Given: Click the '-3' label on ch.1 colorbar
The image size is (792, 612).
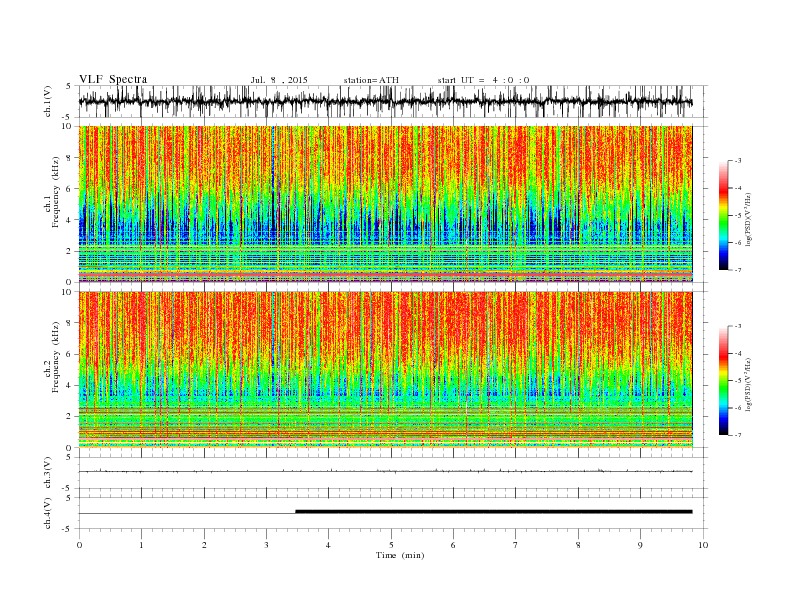Looking at the screenshot, I should (x=737, y=161).
